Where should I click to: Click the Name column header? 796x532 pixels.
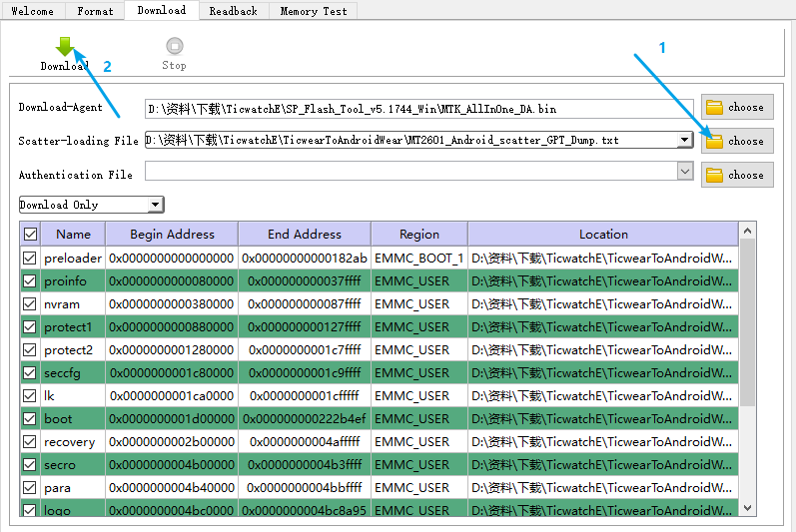tap(73, 234)
